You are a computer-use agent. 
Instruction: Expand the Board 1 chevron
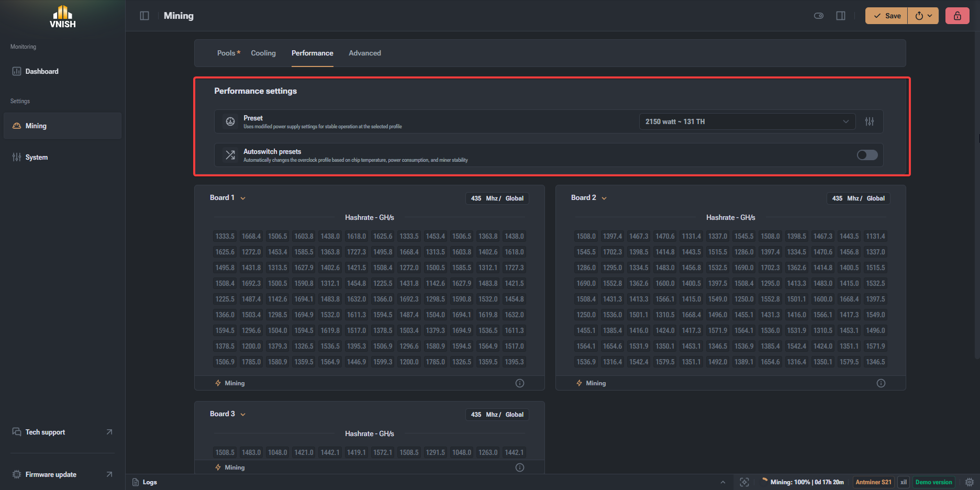(243, 198)
